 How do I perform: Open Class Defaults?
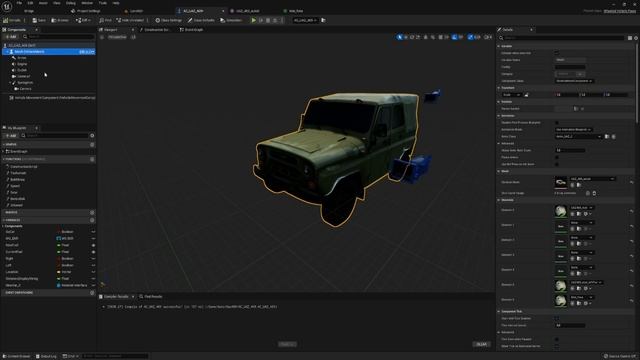(x=201, y=20)
